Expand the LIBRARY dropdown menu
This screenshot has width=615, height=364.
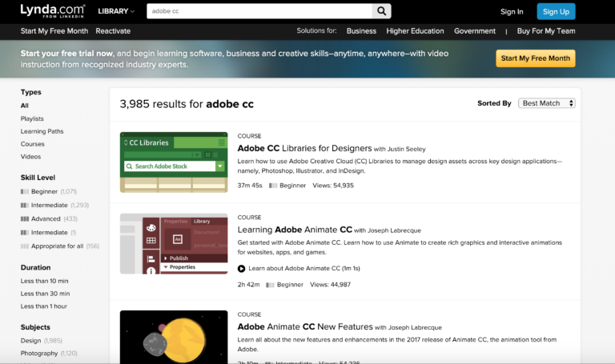coord(116,11)
